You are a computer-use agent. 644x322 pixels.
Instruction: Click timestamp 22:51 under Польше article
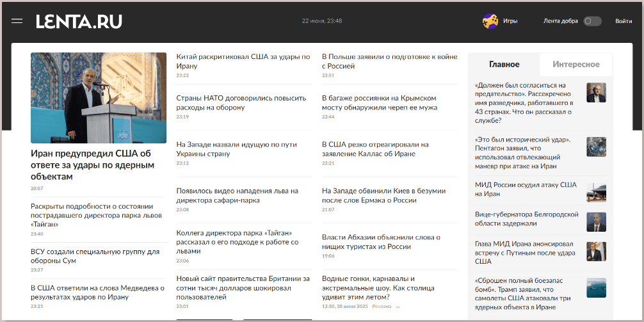pyautogui.click(x=328, y=76)
